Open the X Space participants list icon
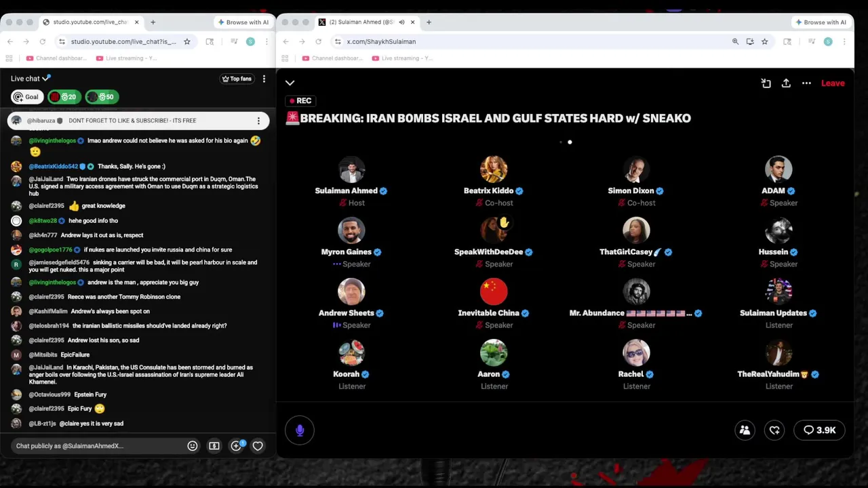The width and height of the screenshot is (868, 488). pyautogui.click(x=745, y=430)
